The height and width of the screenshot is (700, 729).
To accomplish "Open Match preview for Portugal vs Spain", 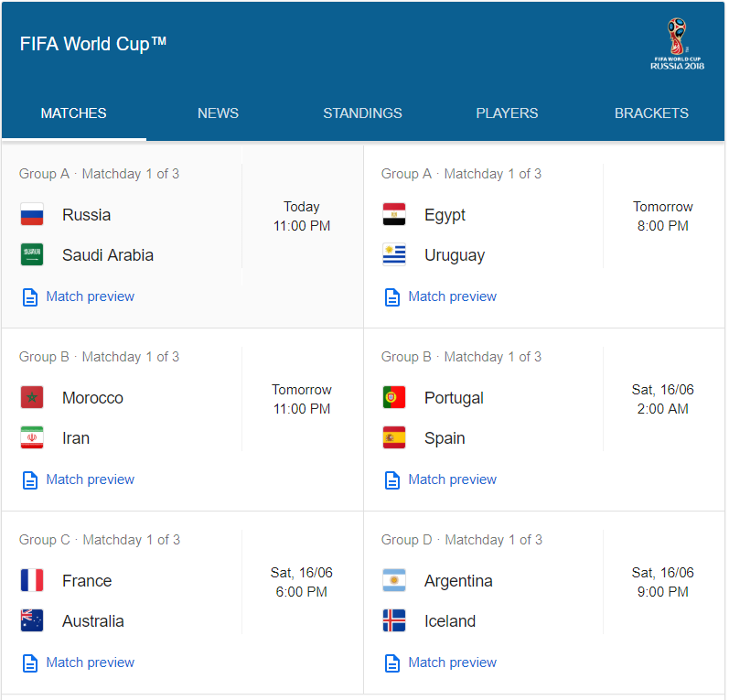I will [452, 479].
